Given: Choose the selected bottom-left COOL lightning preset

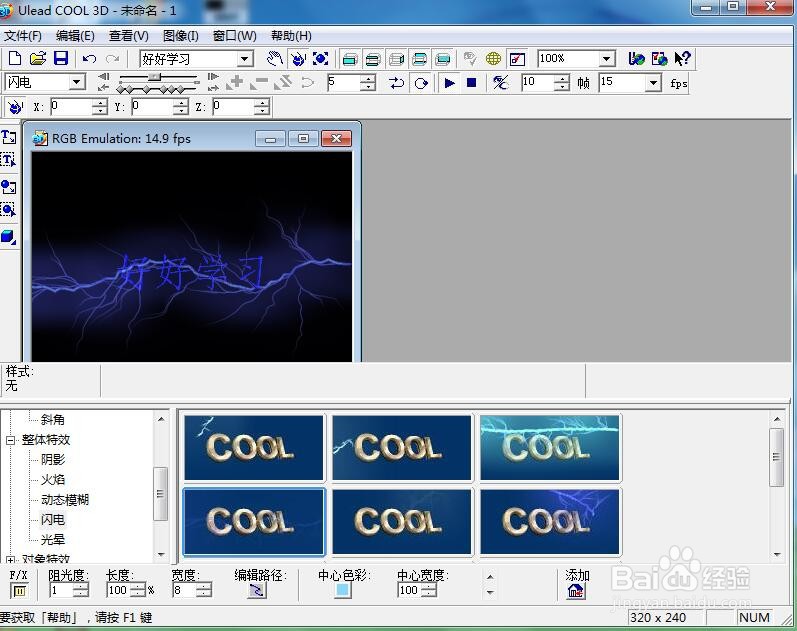Looking at the screenshot, I should point(253,522).
